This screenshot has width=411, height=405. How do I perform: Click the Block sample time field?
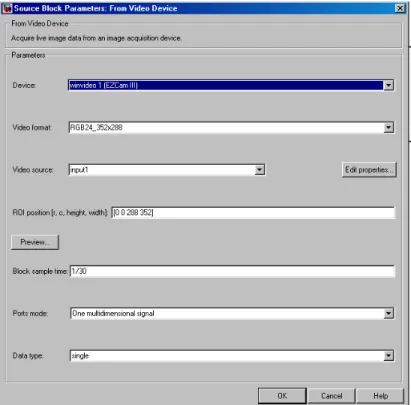[232, 271]
